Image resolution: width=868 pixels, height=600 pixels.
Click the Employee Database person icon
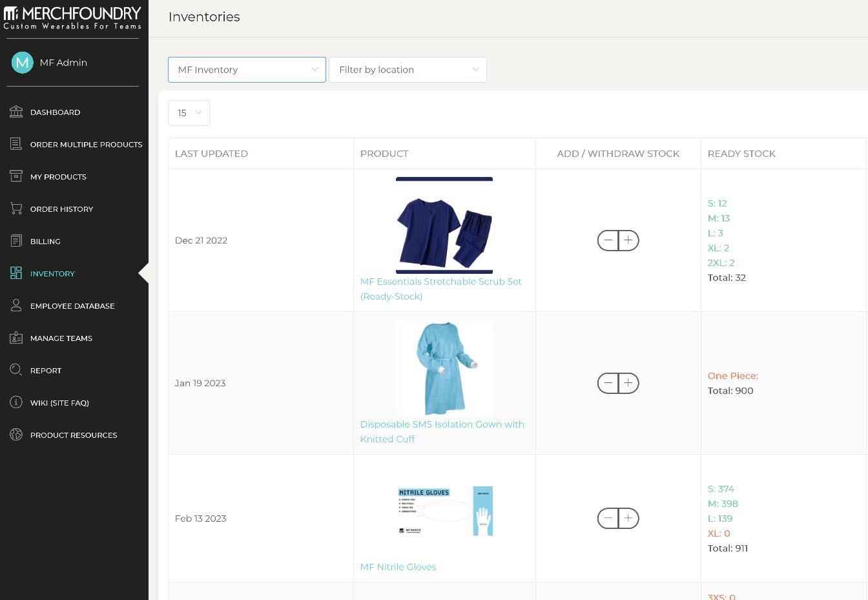pos(16,305)
